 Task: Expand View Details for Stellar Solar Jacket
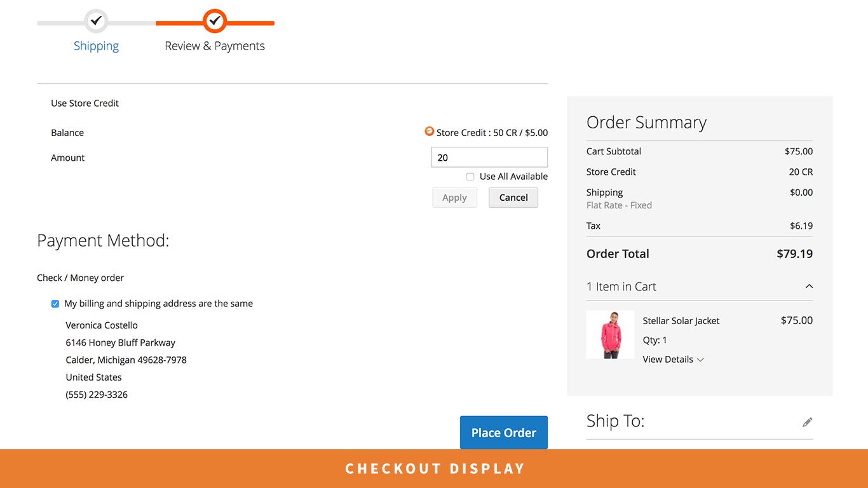(673, 360)
